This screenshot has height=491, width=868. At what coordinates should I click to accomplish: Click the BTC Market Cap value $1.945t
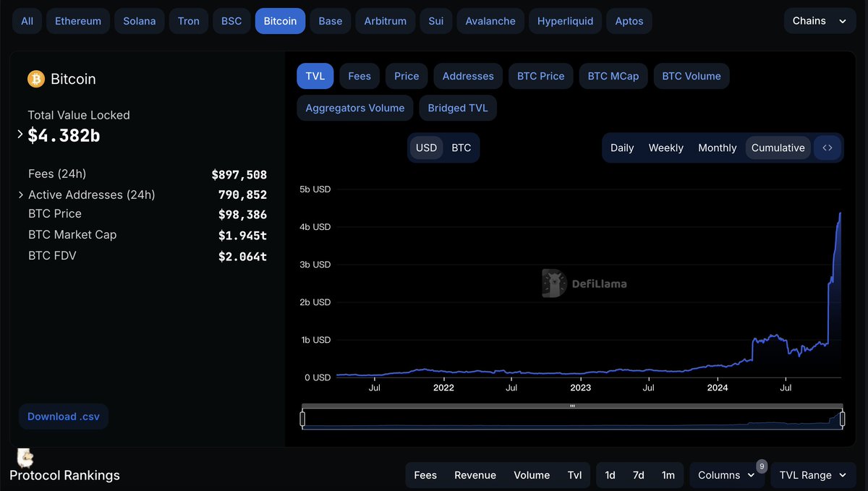pyautogui.click(x=243, y=235)
